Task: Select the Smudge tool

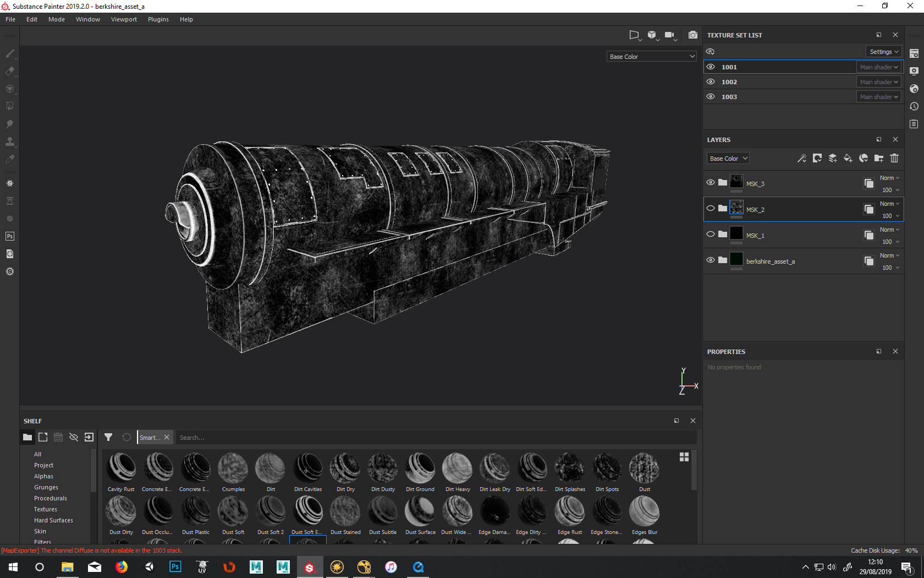Action: (9, 124)
